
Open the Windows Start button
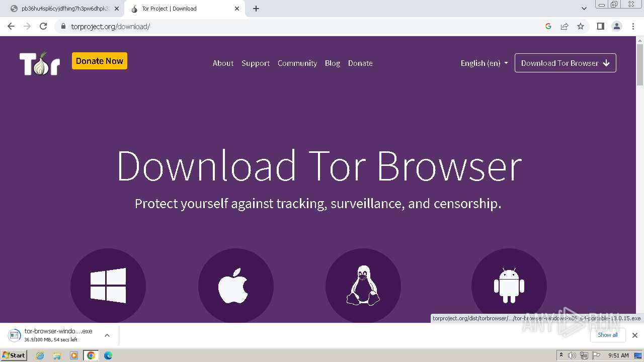coord(14,355)
